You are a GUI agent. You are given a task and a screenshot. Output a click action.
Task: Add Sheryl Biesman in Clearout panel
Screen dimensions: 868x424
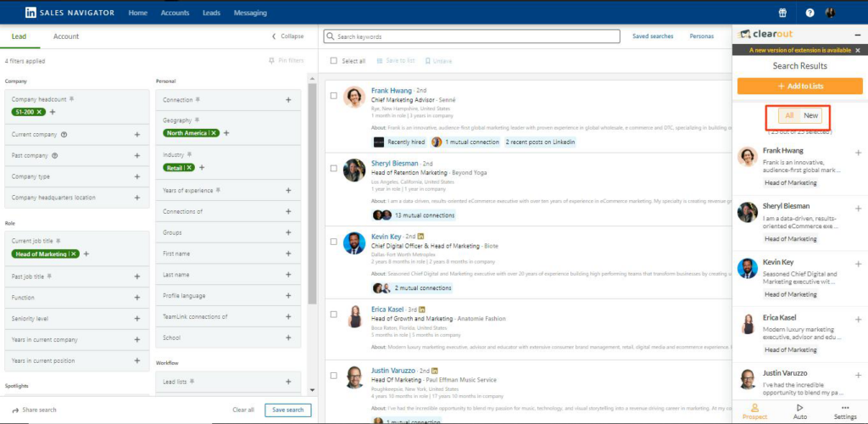[x=858, y=209]
